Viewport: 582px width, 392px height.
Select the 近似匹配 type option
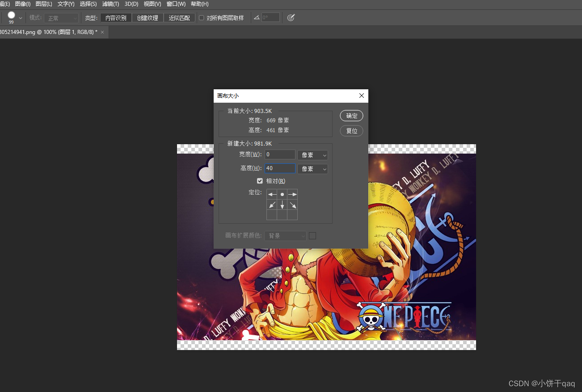179,18
